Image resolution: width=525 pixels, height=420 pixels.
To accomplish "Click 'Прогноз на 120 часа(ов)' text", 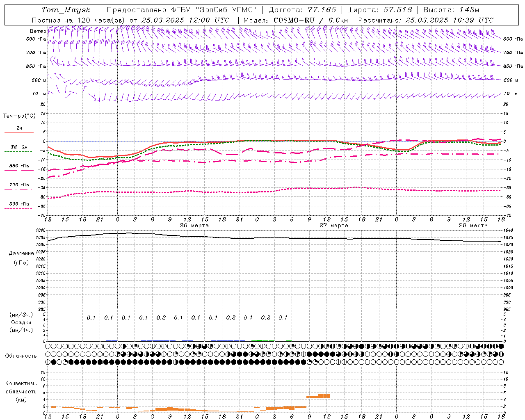I will (79, 20).
